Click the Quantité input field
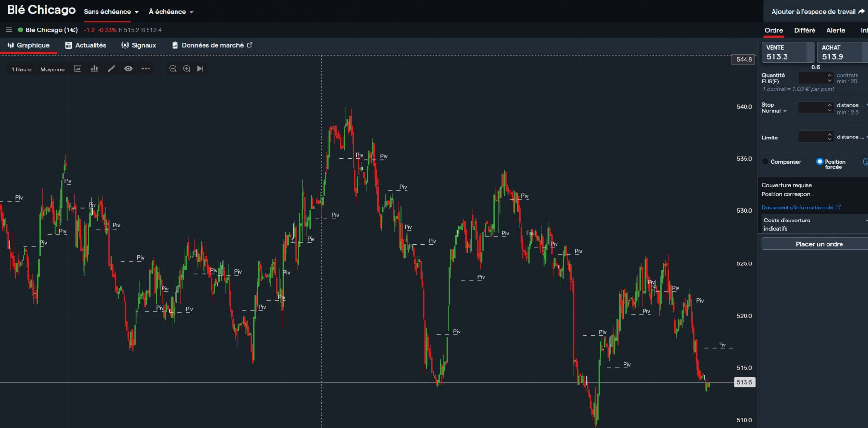Image resolution: width=868 pixels, height=428 pixels. coord(815,78)
